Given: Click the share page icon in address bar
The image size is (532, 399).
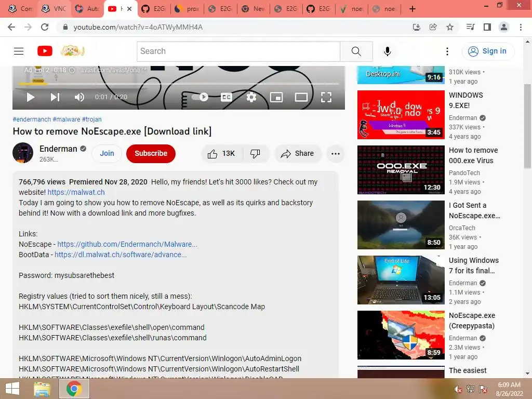Looking at the screenshot, I should pyautogui.click(x=433, y=27).
